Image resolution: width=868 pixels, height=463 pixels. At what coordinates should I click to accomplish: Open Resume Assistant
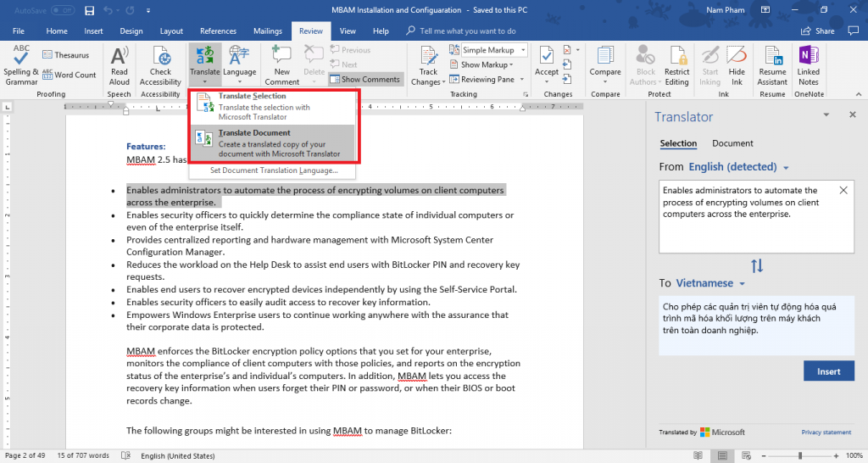pos(772,65)
